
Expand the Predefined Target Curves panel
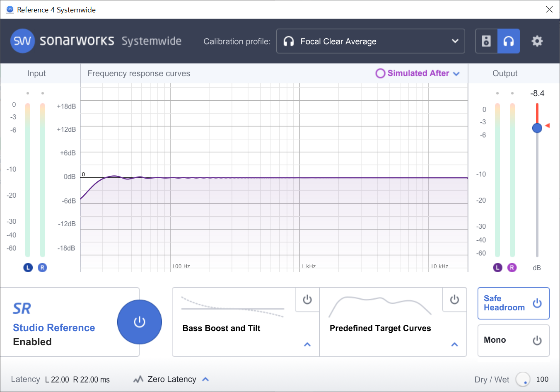[x=454, y=344]
